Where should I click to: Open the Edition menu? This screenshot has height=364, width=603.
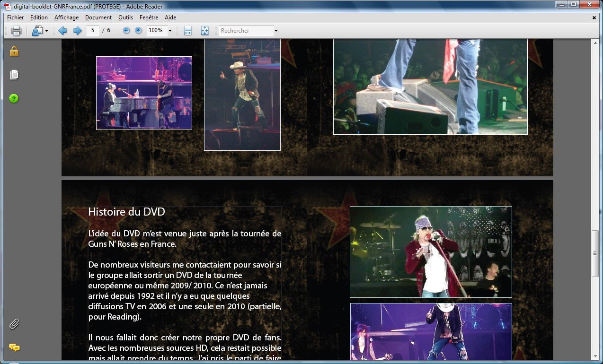pyautogui.click(x=39, y=17)
